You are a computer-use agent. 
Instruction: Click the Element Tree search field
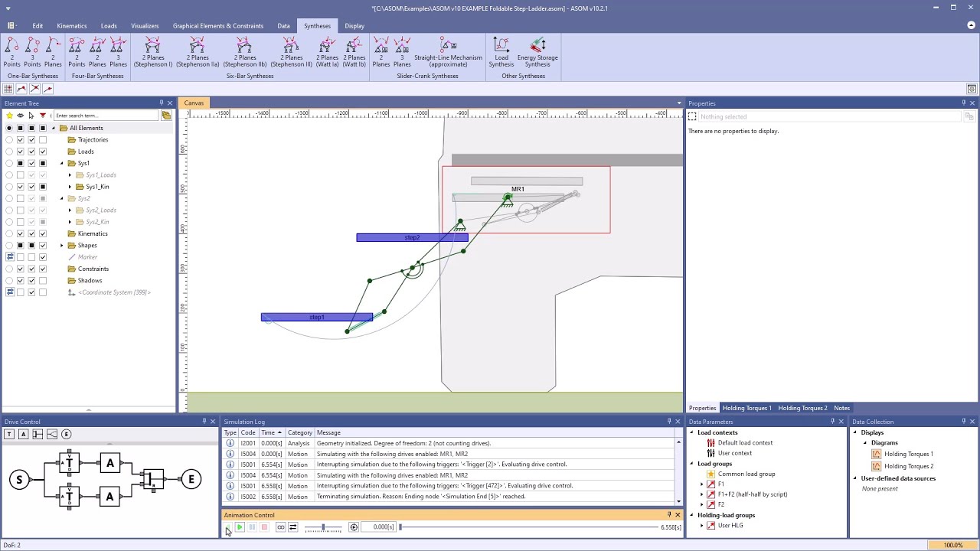tap(106, 116)
